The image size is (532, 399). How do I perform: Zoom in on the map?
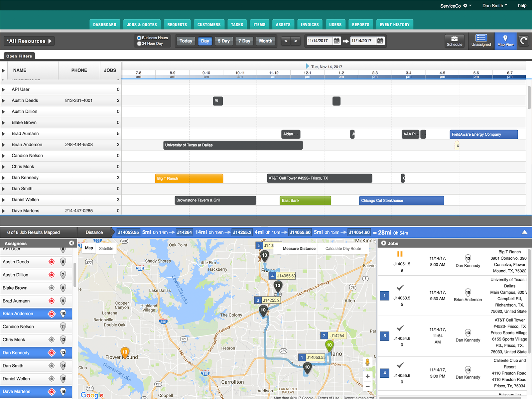pos(367,376)
